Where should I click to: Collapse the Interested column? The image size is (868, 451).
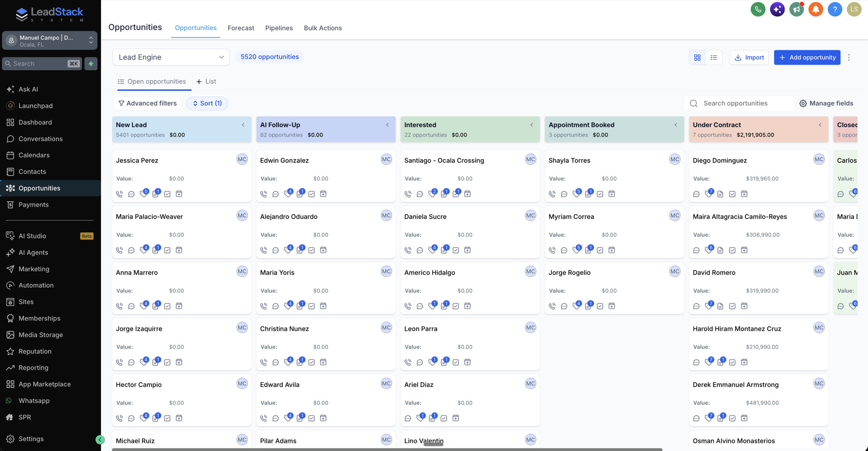[532, 125]
